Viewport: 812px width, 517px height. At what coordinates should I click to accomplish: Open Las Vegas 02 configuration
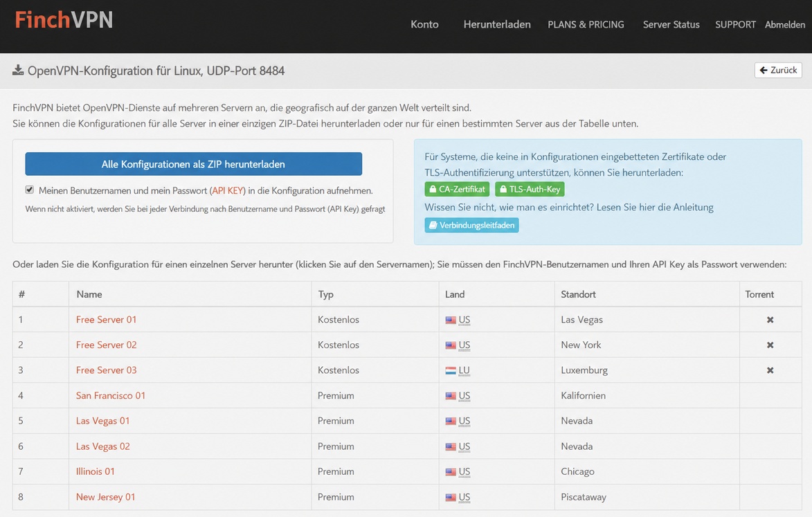(103, 446)
